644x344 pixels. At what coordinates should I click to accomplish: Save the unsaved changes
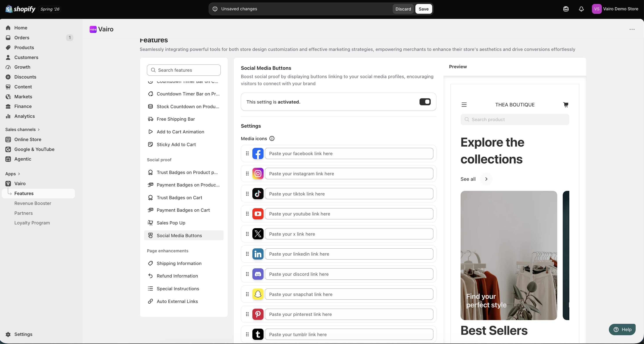click(x=423, y=9)
